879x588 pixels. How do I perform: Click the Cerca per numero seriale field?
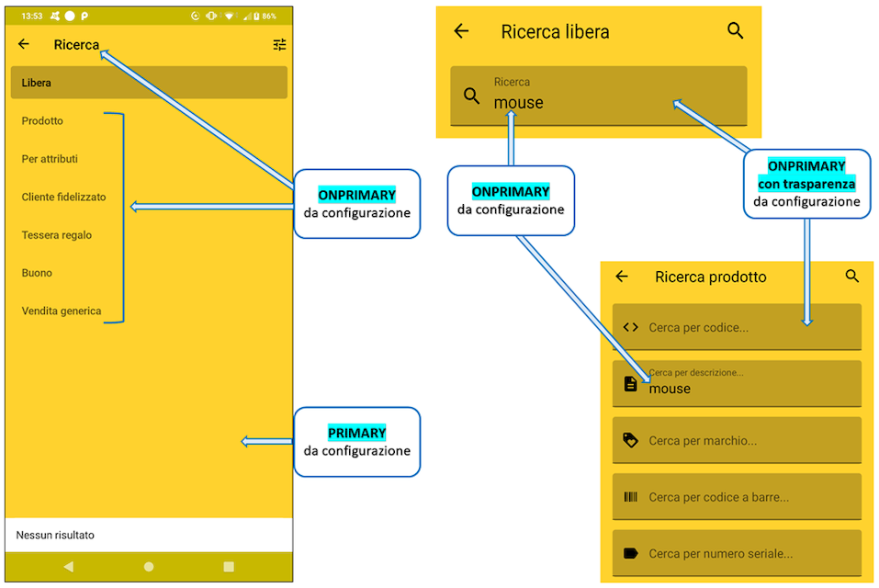click(736, 553)
